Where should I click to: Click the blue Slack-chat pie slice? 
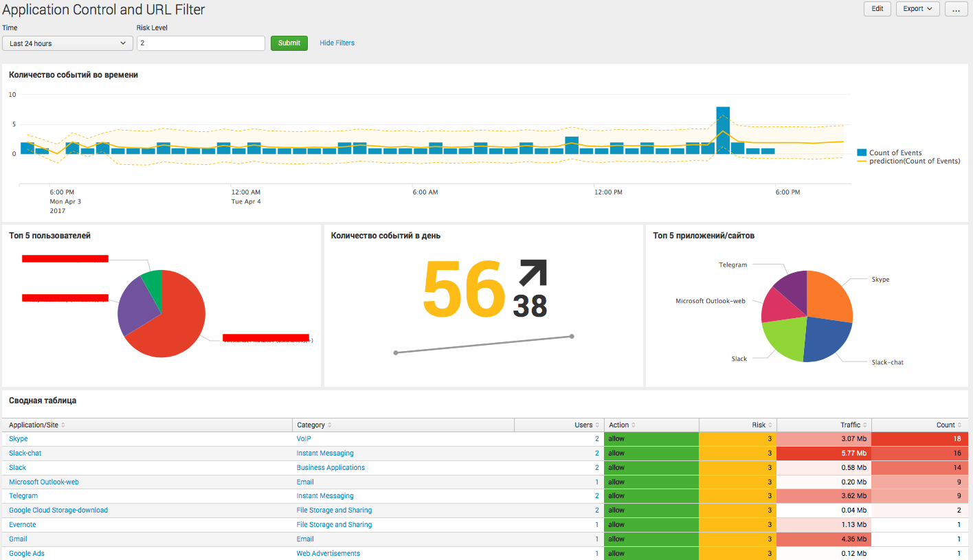tap(826, 339)
